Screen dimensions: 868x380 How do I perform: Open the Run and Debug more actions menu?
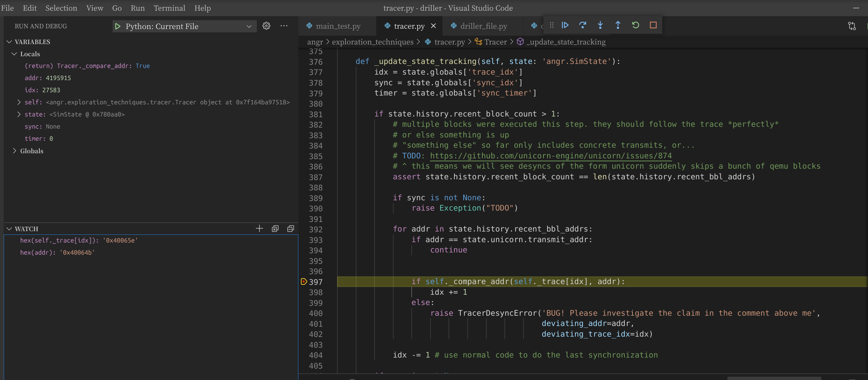[284, 26]
